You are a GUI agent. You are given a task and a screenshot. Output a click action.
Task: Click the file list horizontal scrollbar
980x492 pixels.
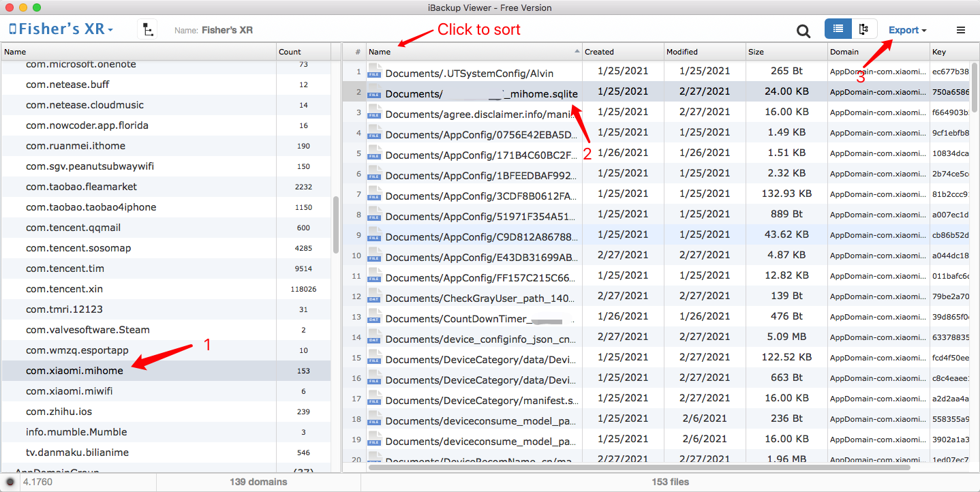click(639, 467)
